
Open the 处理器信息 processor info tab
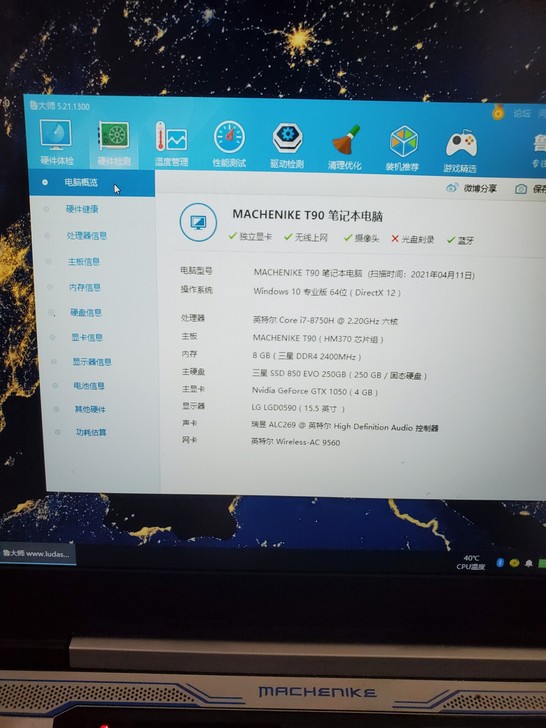tap(86, 235)
